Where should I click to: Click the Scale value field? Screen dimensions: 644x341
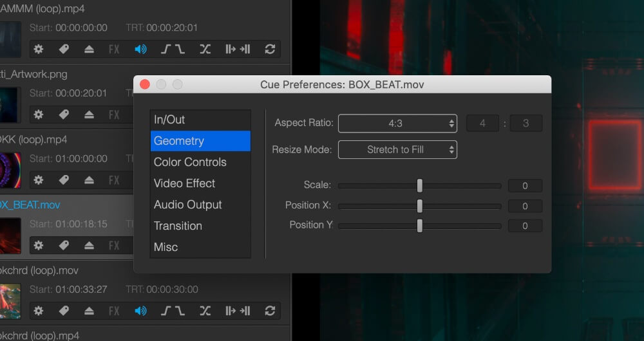pos(525,186)
